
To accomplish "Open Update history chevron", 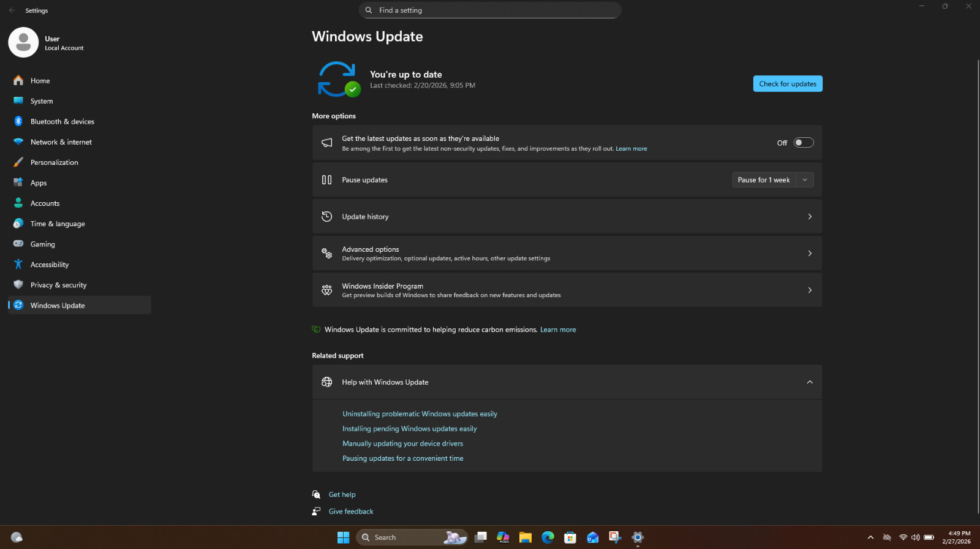I will click(x=810, y=217).
